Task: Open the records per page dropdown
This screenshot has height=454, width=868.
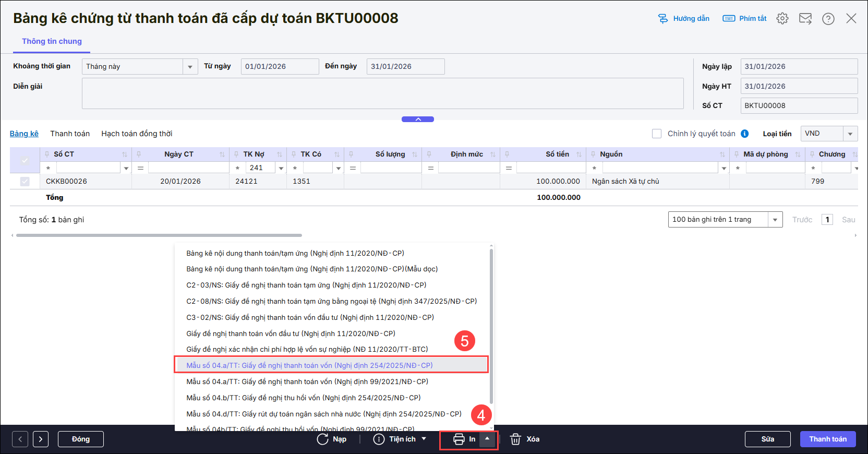Action: [x=775, y=220]
